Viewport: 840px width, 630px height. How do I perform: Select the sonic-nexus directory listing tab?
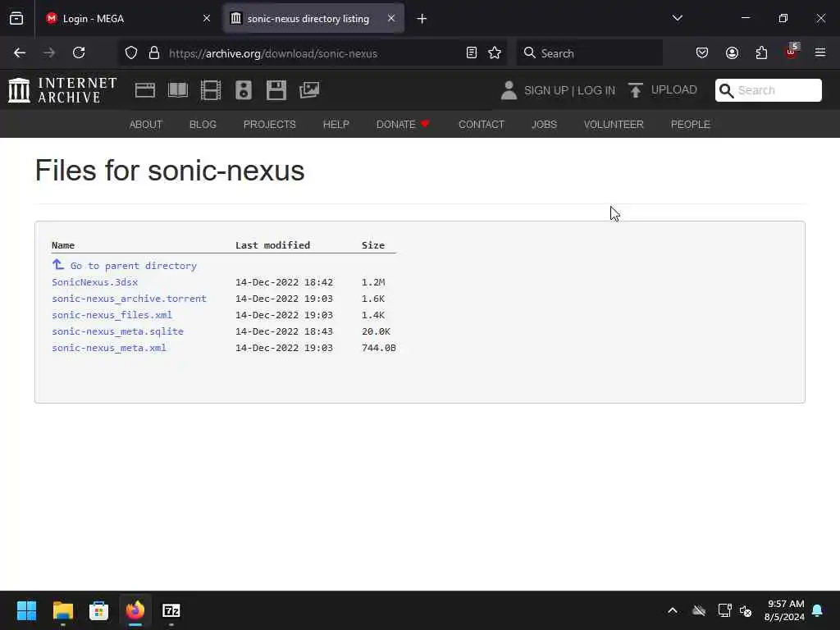[x=313, y=18]
